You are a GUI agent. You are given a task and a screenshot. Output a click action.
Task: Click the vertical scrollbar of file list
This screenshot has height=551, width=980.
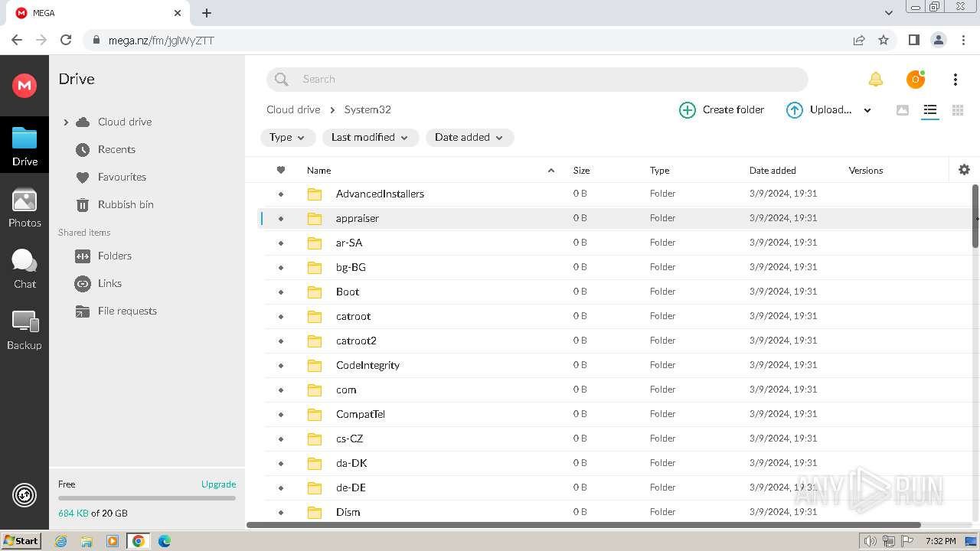[975, 216]
